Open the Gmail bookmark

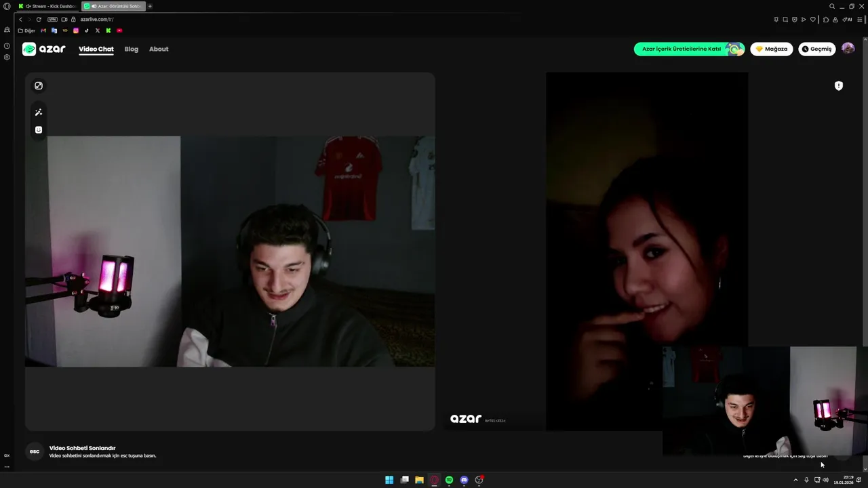tap(44, 30)
